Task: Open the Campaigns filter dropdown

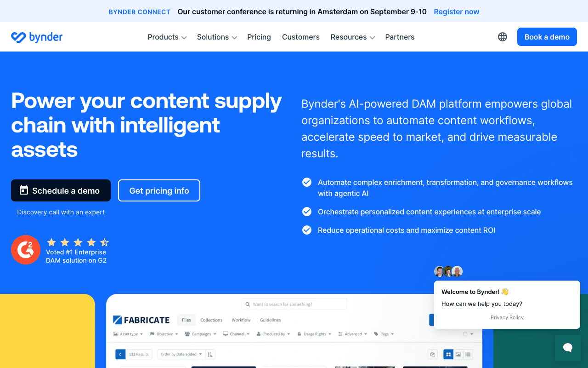Action: 200,334
